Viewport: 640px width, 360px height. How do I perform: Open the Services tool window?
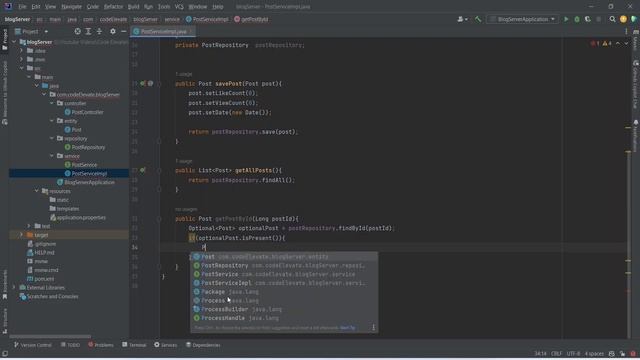click(165, 345)
